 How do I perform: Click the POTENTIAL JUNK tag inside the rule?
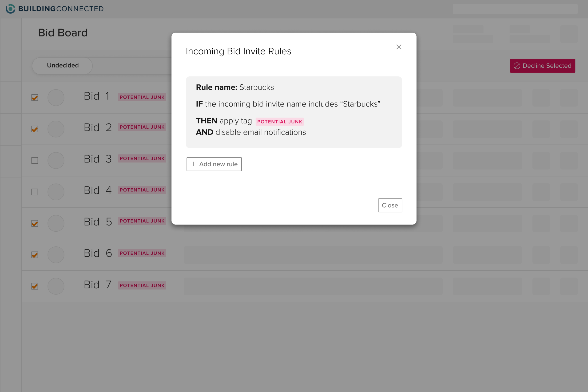(x=279, y=122)
